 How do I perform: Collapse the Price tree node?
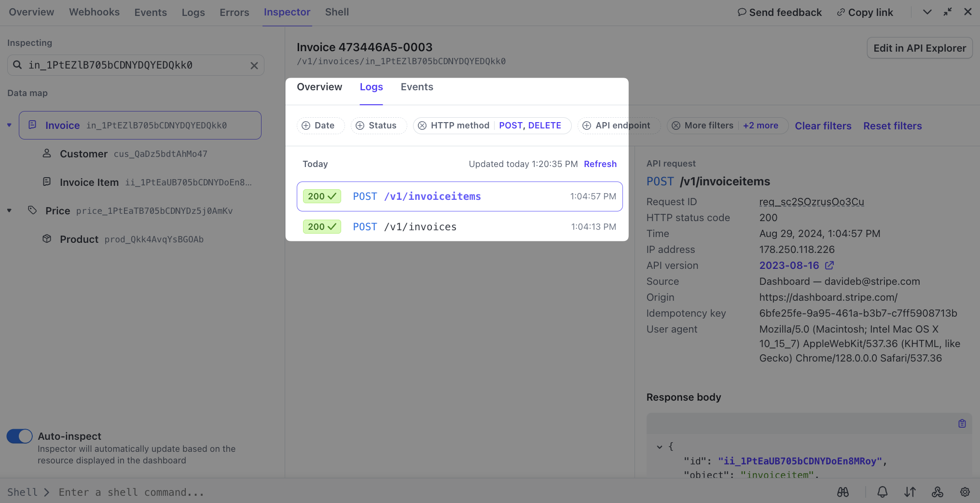tap(9, 211)
